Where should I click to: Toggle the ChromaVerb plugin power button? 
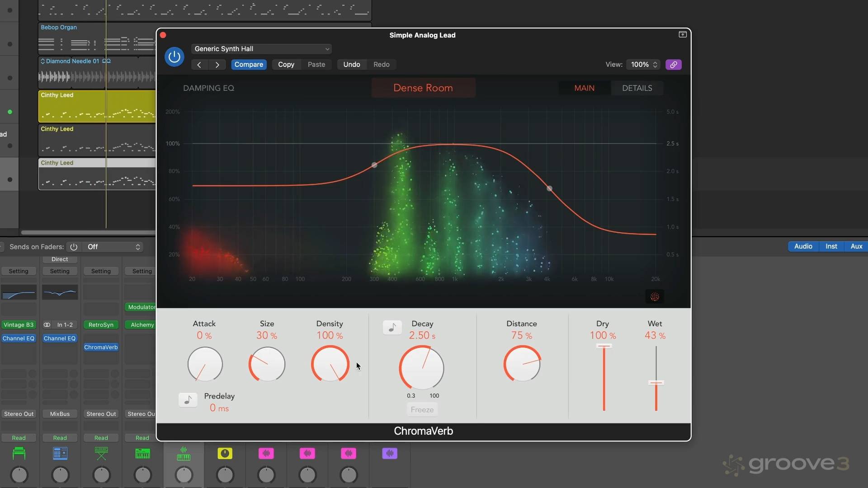pyautogui.click(x=174, y=57)
